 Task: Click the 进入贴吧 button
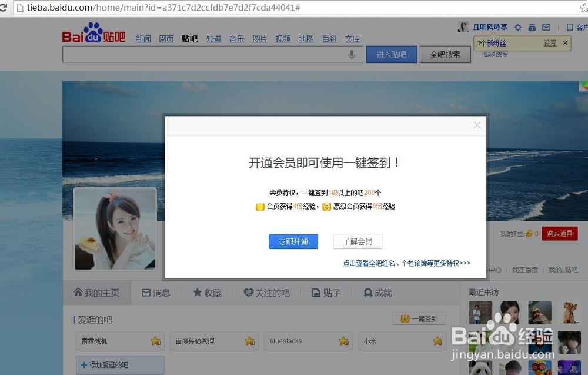point(392,54)
